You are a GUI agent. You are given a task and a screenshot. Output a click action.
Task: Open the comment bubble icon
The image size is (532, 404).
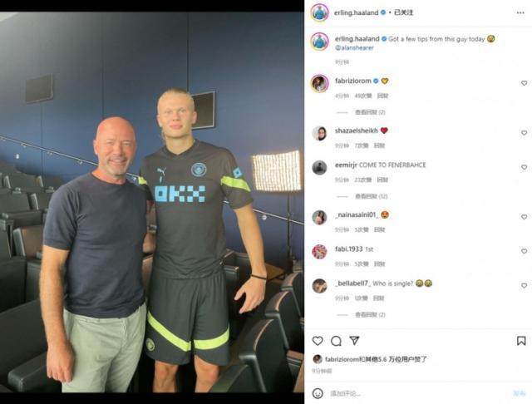336,341
